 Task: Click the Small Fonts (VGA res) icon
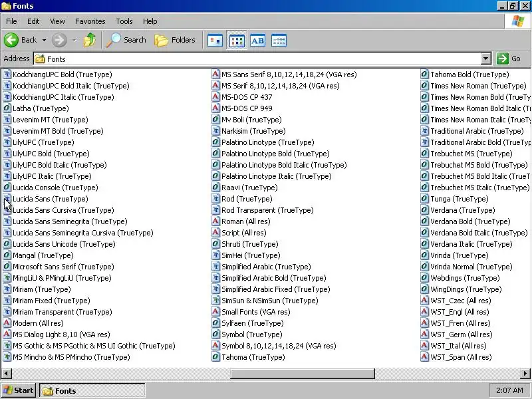(215, 312)
